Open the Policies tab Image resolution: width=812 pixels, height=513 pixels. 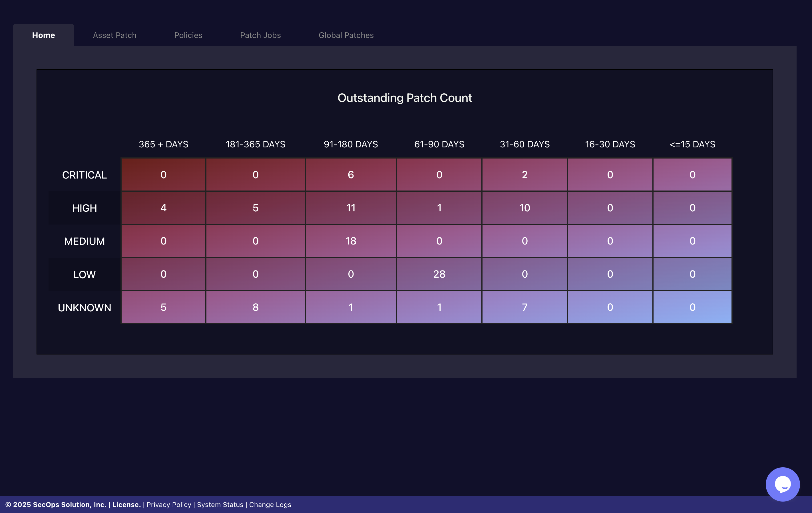coord(188,35)
